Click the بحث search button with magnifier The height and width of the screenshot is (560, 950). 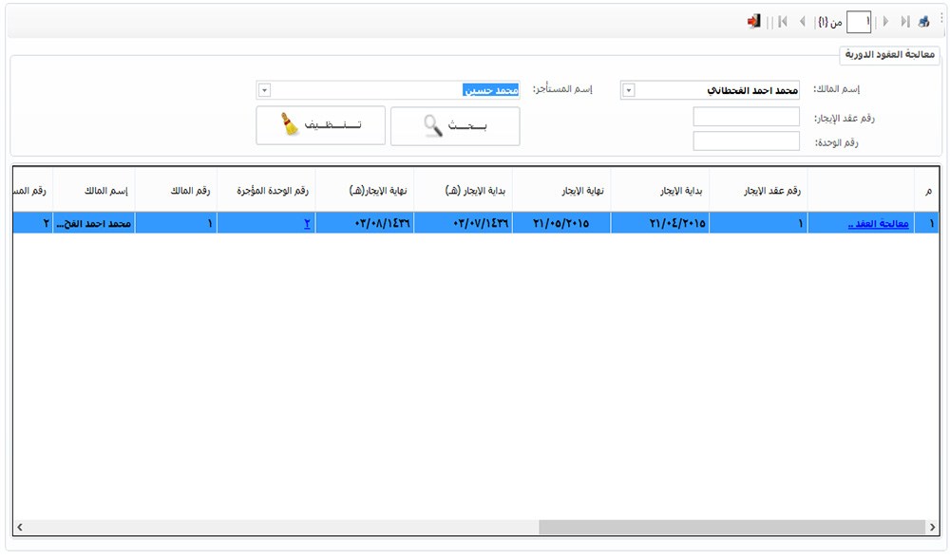pos(455,126)
